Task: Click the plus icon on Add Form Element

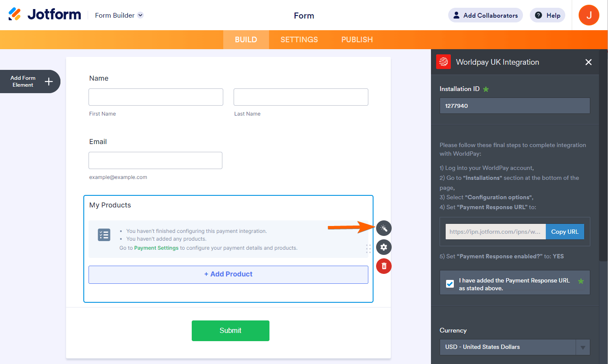Action: (x=49, y=82)
